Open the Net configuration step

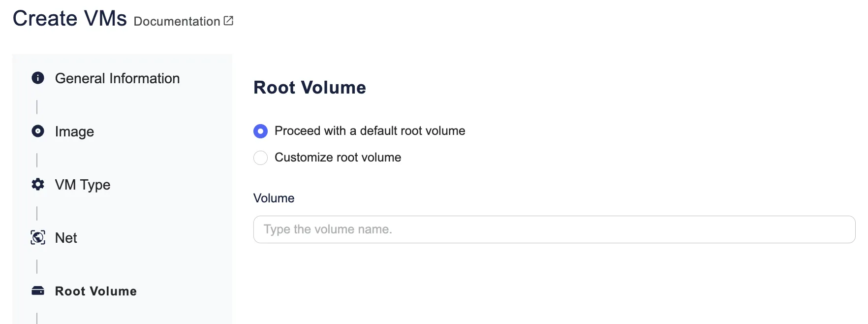pyautogui.click(x=65, y=237)
